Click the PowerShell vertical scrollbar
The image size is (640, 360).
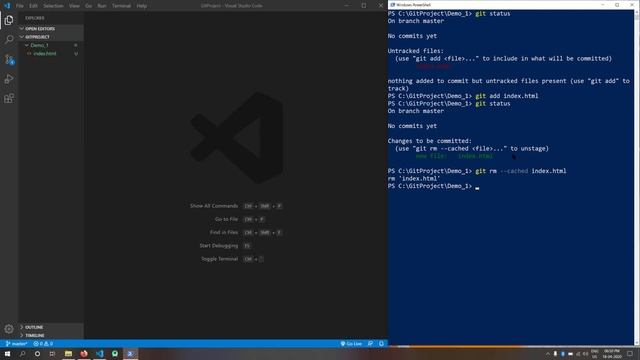point(637,177)
